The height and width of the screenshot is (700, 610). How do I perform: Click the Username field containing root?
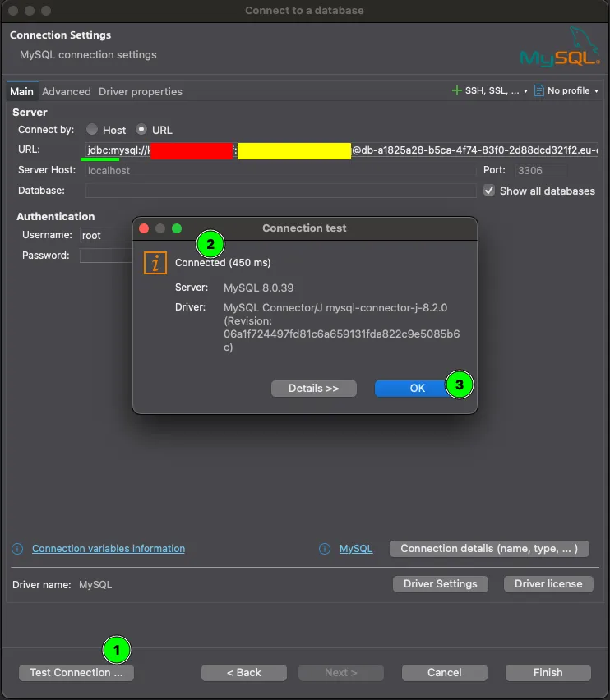106,235
